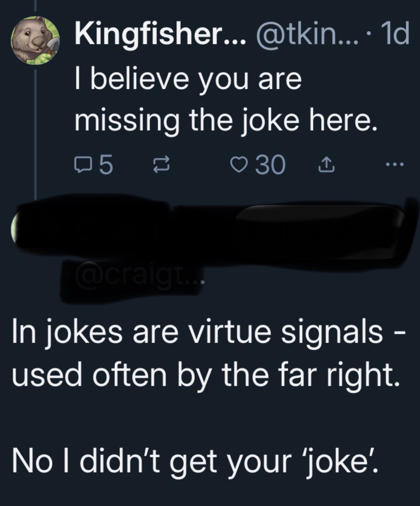
Task: Open Kingfisher's wombat profile avatar
Action: (35, 41)
